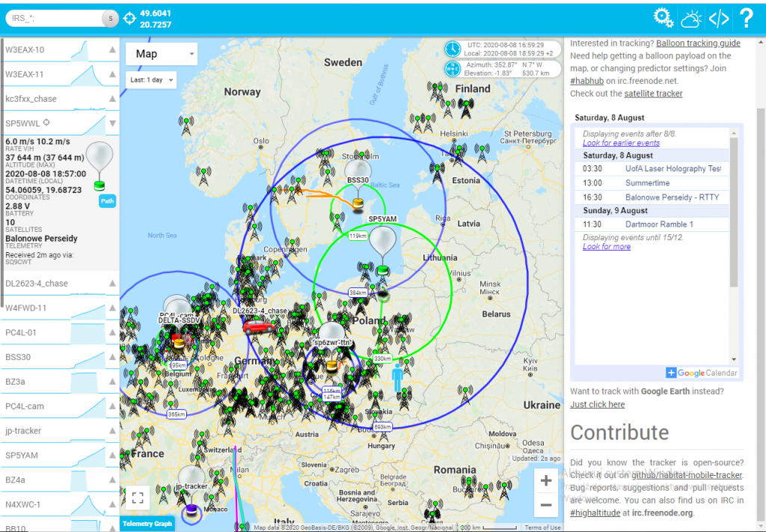Open the Balloon tracking guide link
766x532 pixels.
tap(699, 43)
